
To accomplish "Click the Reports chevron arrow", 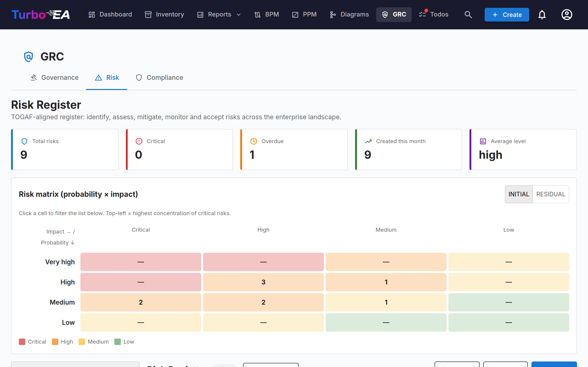I will pyautogui.click(x=239, y=15).
